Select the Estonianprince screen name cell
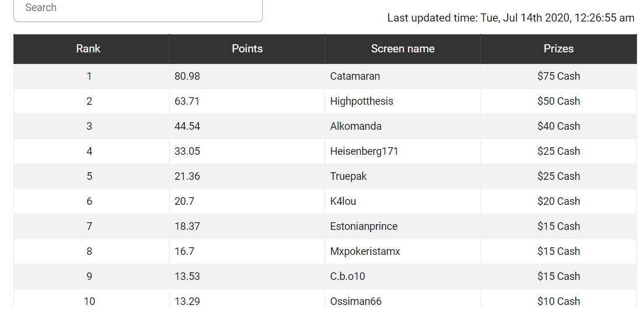 (364, 226)
